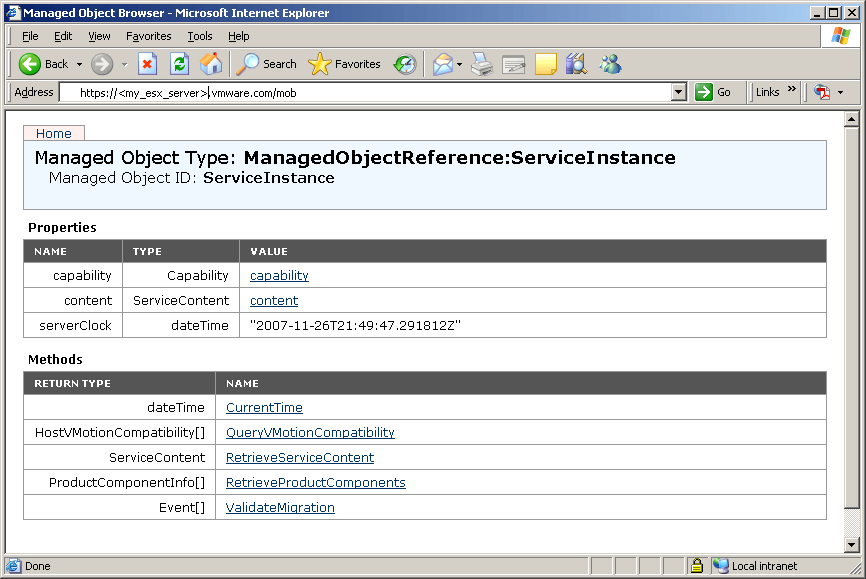Switch to the Home tab

pos(54,133)
